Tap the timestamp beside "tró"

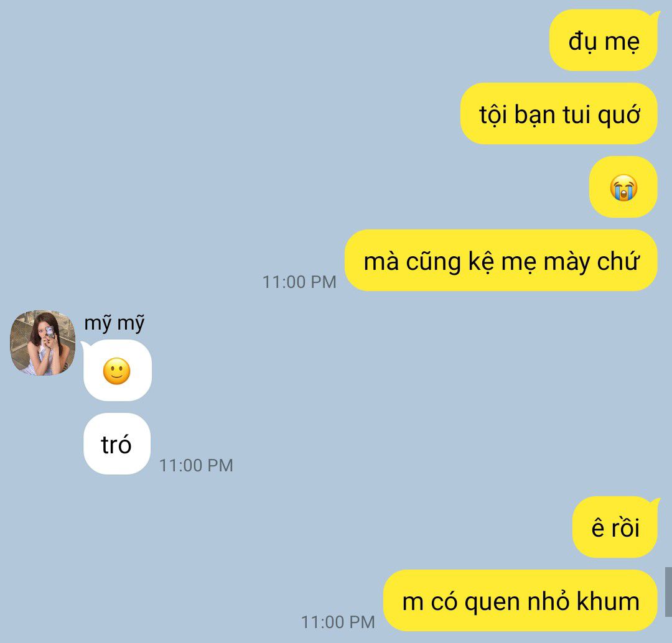click(196, 465)
